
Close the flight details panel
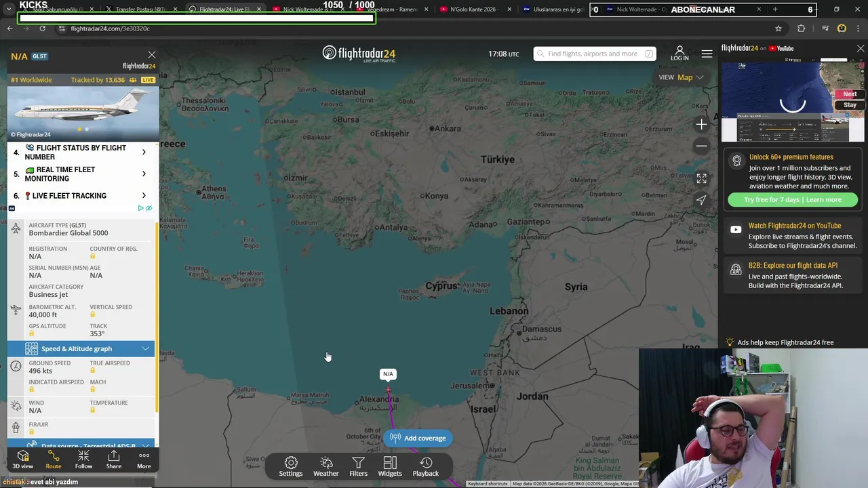152,55
